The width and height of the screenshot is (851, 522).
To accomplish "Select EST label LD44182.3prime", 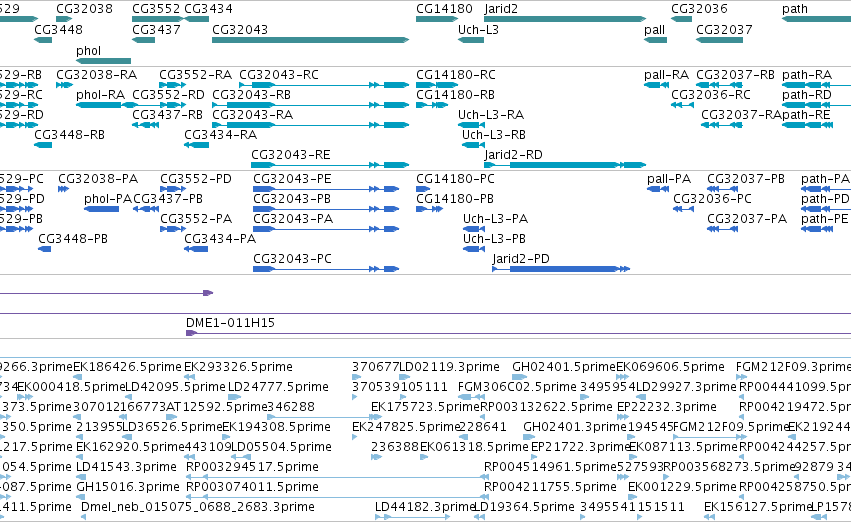I will point(426,507).
